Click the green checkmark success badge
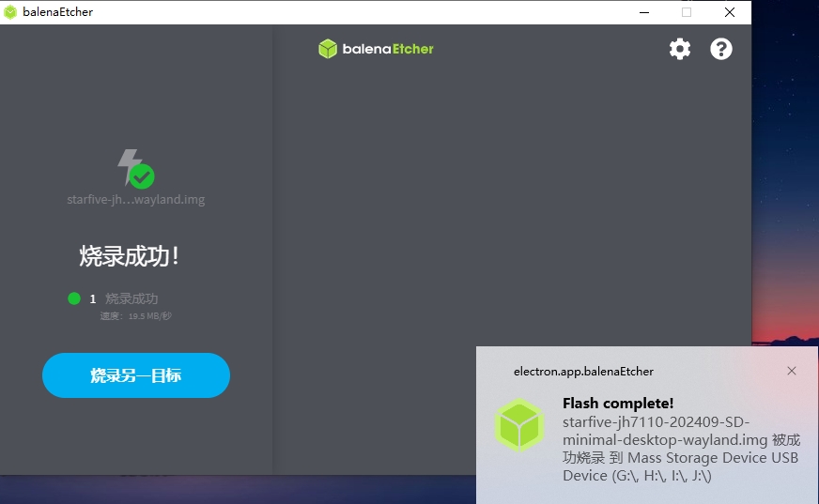Viewport: 819px width, 504px height. [x=142, y=176]
